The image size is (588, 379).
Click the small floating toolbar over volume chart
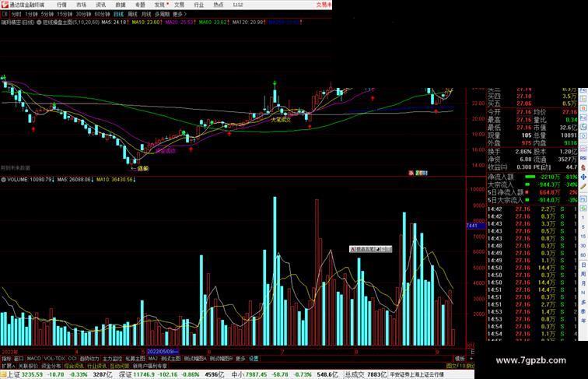(x=370, y=249)
